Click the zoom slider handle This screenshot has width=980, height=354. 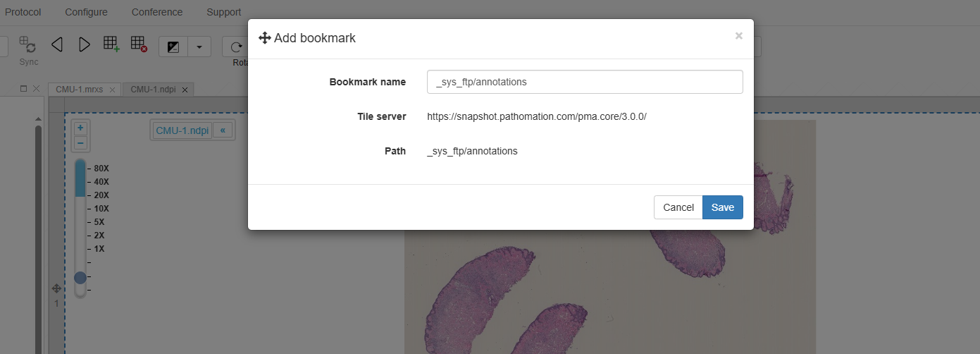(80, 278)
